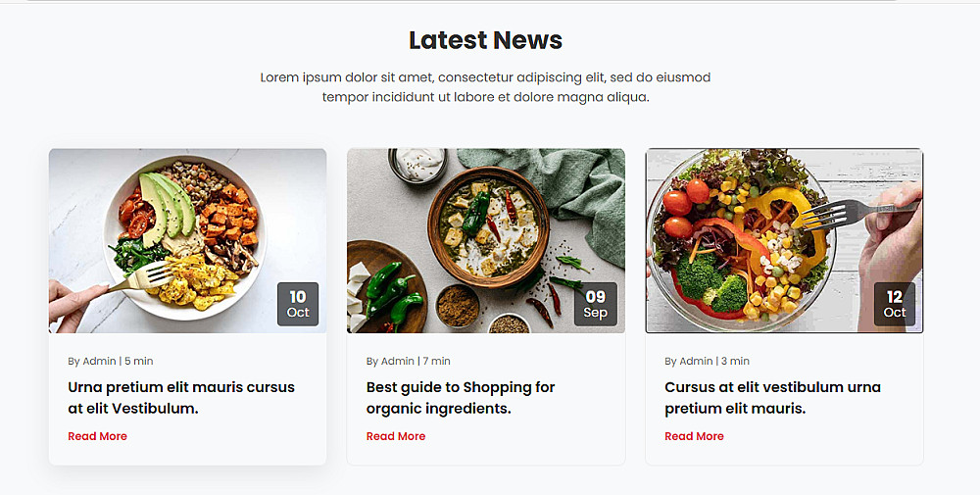The height and width of the screenshot is (495, 980).
Task: Click Read More under organic ingredients article
Action: click(x=396, y=436)
